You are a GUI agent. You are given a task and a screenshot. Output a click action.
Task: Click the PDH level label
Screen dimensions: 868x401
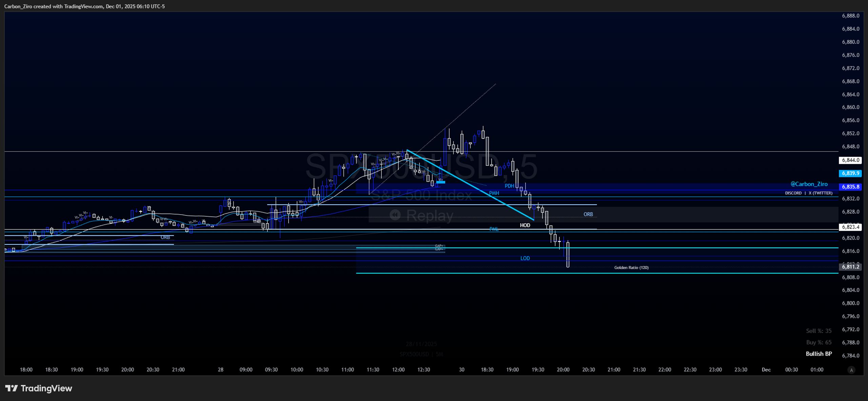[x=509, y=186]
